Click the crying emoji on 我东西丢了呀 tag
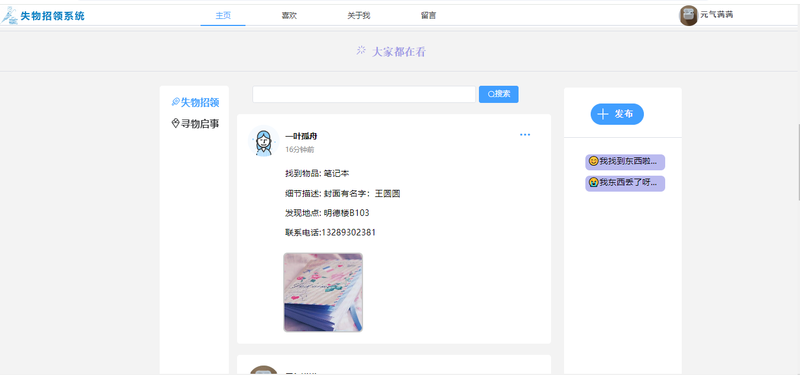 (593, 182)
